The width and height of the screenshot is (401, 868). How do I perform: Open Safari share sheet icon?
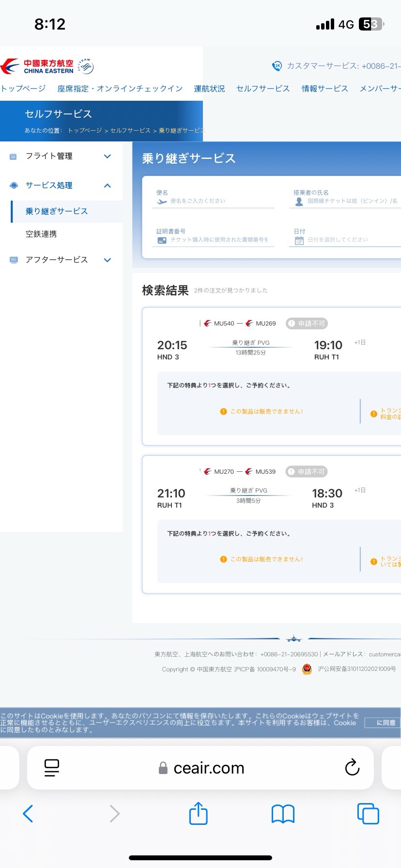tap(198, 813)
